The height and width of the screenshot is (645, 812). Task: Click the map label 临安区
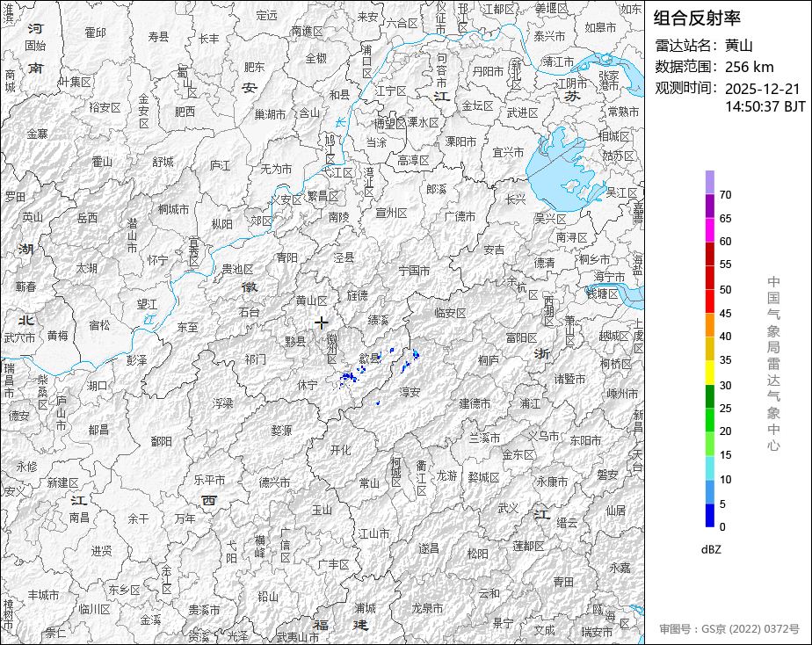click(450, 313)
